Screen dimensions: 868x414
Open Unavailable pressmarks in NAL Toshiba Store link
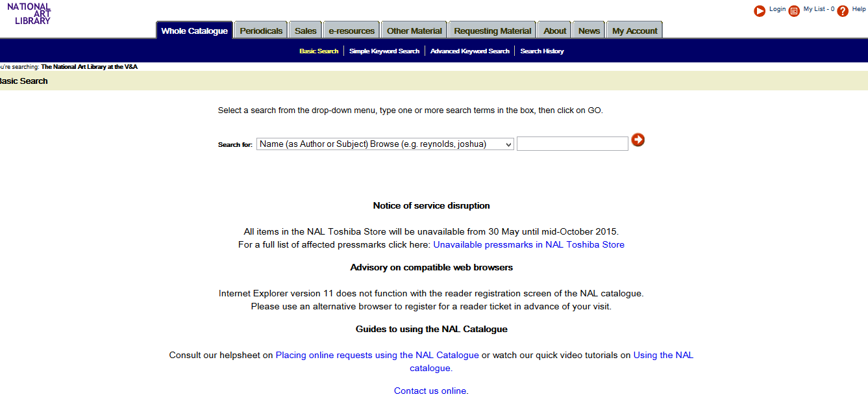pyautogui.click(x=528, y=244)
